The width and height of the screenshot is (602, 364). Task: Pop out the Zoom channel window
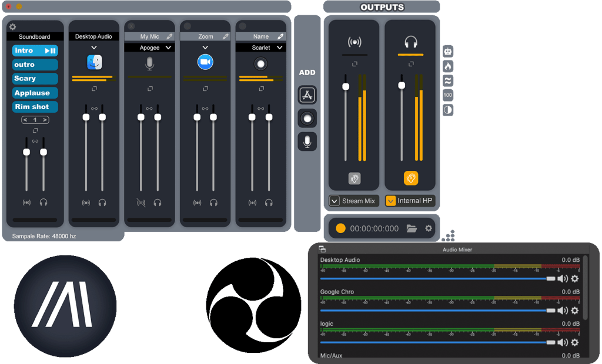pyautogui.click(x=205, y=89)
